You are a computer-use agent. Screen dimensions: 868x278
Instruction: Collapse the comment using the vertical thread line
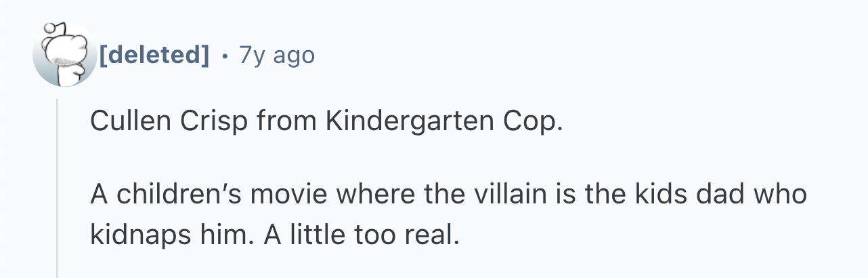[x=57, y=190]
